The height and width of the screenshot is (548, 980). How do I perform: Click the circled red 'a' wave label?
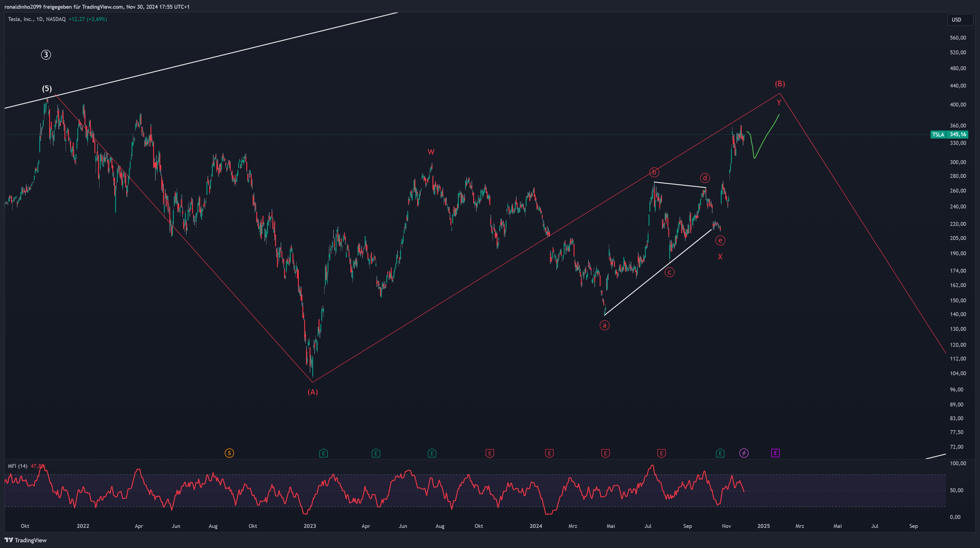tap(604, 325)
